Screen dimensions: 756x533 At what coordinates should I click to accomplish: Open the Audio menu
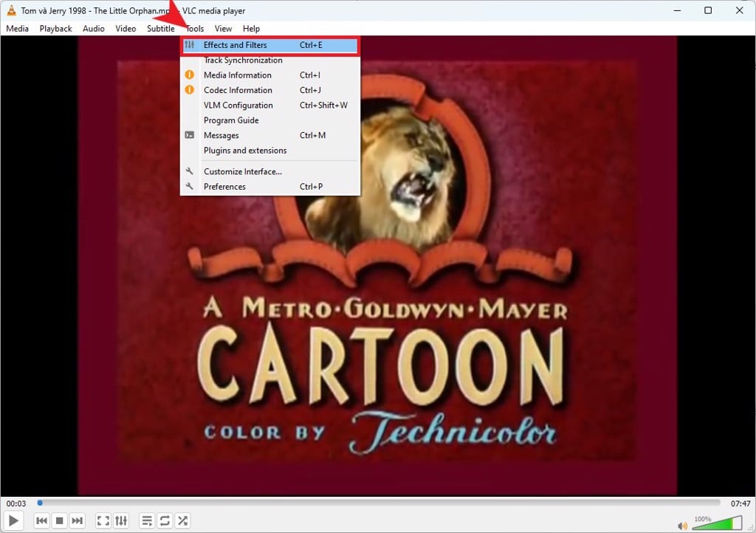(x=94, y=29)
